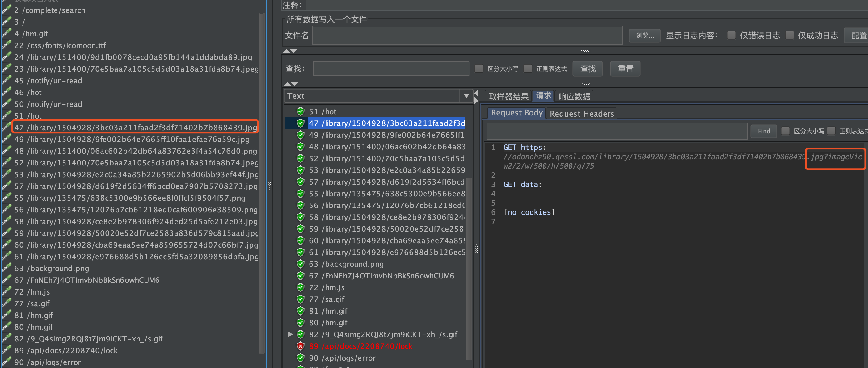Click into the 文件名 input field
Viewport: 868px width, 368px height.
tap(467, 36)
